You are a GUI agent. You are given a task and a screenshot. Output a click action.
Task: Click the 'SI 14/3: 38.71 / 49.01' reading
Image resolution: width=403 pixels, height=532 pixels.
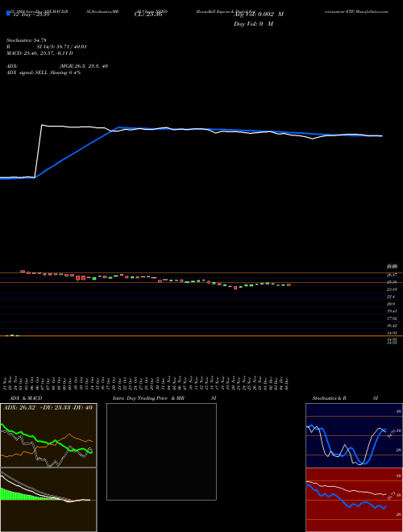point(62,47)
